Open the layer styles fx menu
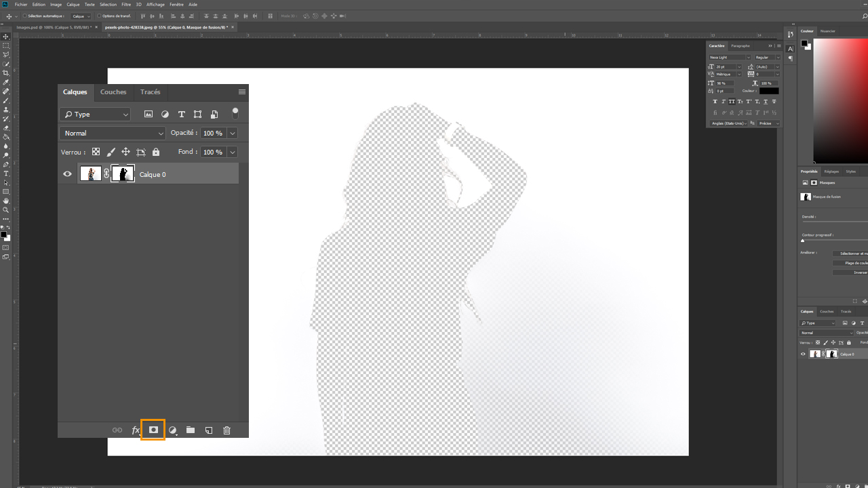This screenshot has height=488, width=868. coord(136,430)
